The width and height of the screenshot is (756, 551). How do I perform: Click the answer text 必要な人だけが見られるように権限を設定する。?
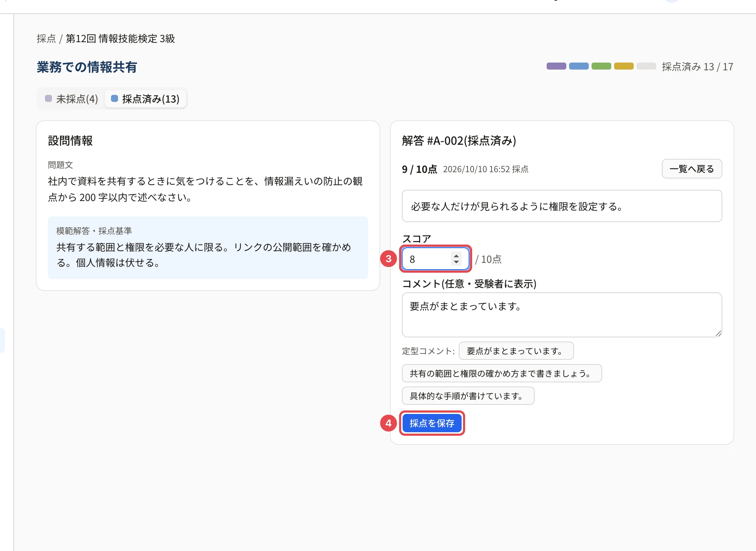(517, 206)
